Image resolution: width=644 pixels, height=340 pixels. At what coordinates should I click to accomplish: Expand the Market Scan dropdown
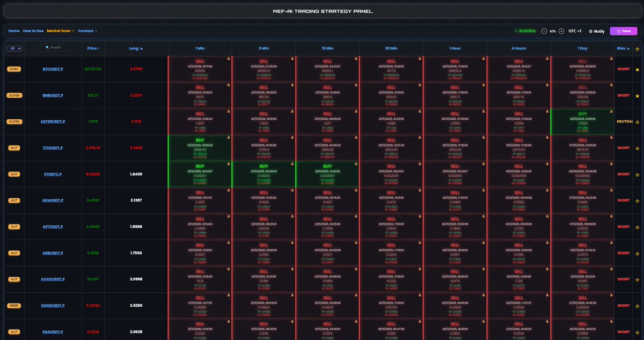click(x=59, y=31)
